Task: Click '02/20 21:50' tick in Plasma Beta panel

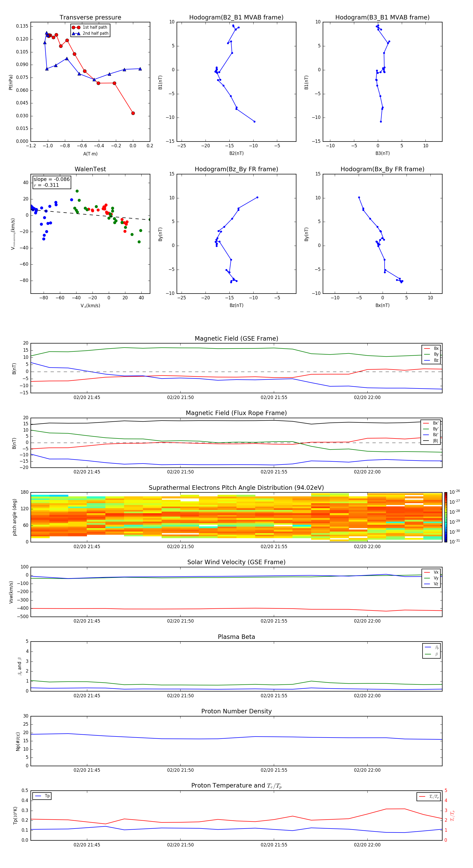Action: pos(181,696)
